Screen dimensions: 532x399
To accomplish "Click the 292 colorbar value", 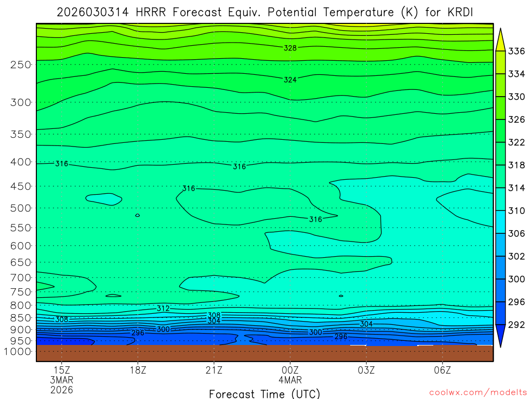I will [x=516, y=325].
